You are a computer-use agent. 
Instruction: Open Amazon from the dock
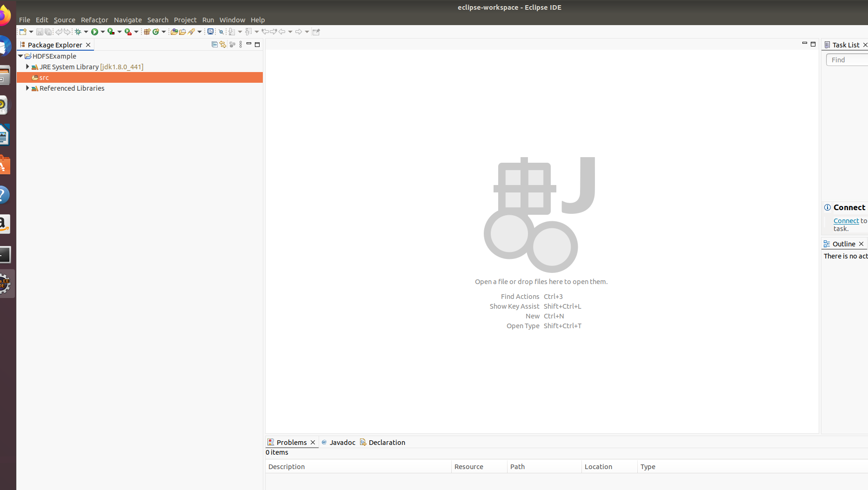coord(4,224)
